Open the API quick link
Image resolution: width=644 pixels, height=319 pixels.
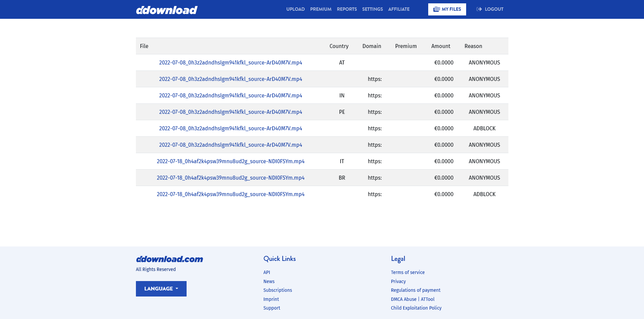click(266, 272)
